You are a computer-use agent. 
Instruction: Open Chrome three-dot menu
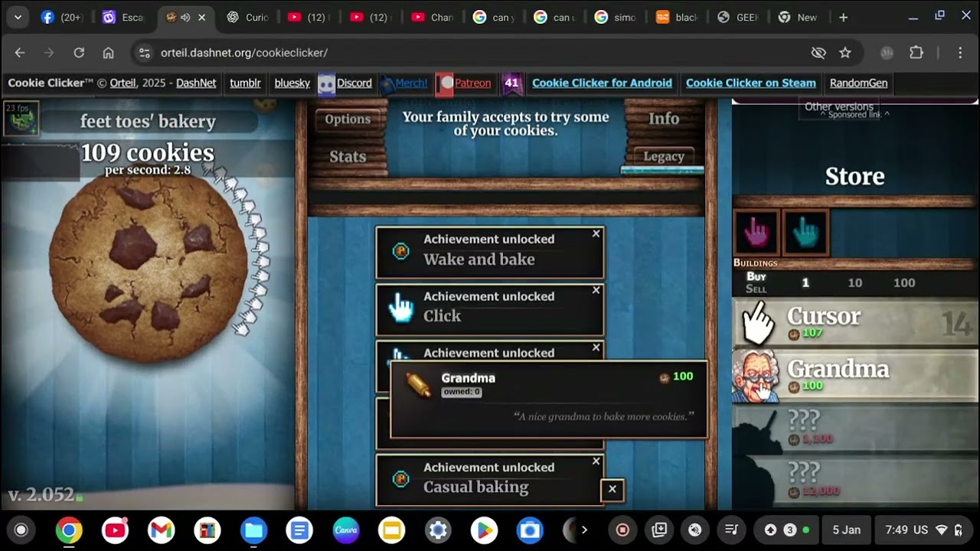click(x=960, y=53)
